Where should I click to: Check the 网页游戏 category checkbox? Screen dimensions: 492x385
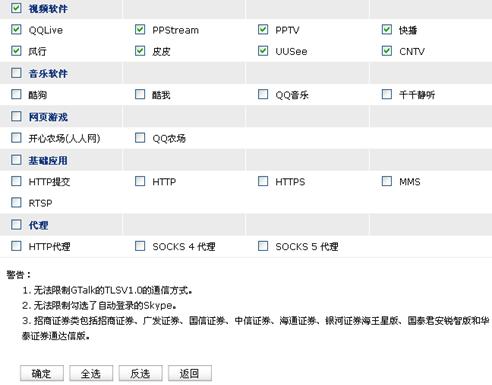(16, 116)
